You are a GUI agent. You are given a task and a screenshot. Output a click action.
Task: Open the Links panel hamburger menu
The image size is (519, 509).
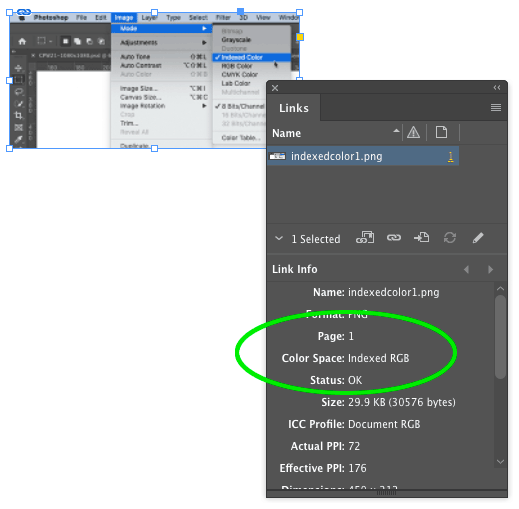(496, 108)
